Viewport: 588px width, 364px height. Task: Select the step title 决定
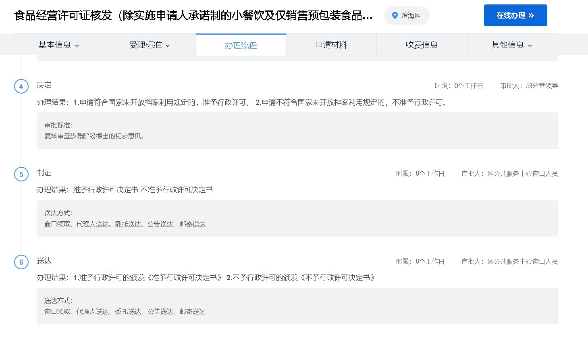coord(44,85)
